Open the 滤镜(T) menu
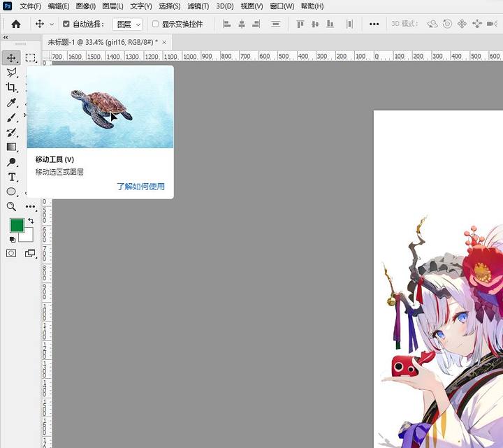The height and width of the screenshot is (448, 503). coord(198,6)
